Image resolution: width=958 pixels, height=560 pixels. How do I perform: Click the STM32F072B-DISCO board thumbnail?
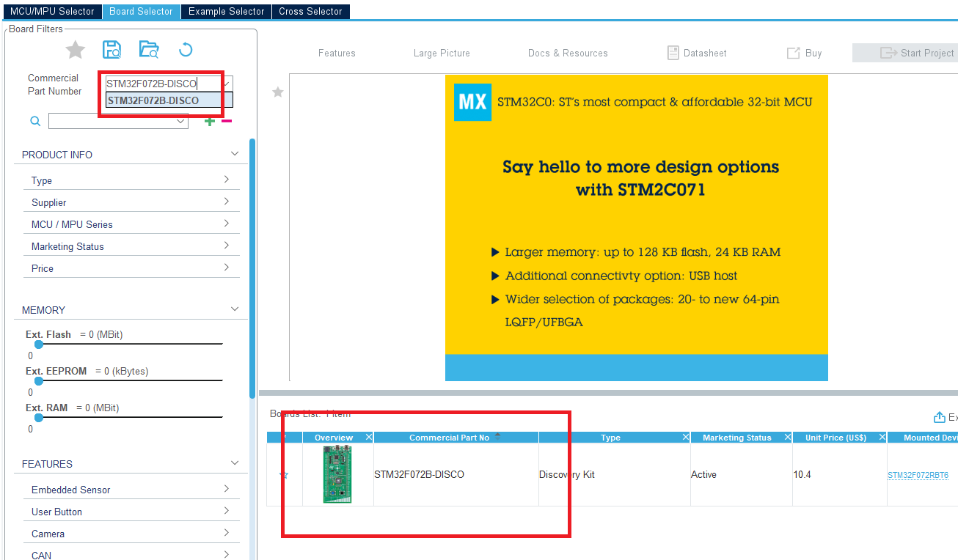click(x=337, y=474)
